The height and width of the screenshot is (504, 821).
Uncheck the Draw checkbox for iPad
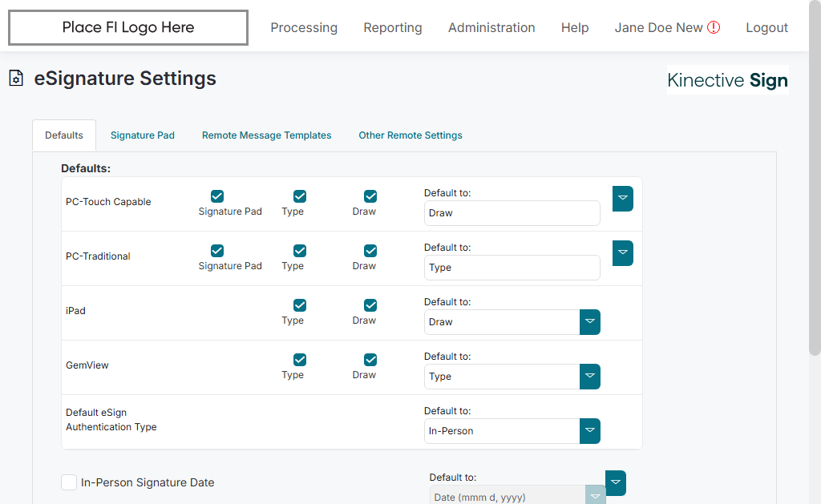click(x=370, y=305)
